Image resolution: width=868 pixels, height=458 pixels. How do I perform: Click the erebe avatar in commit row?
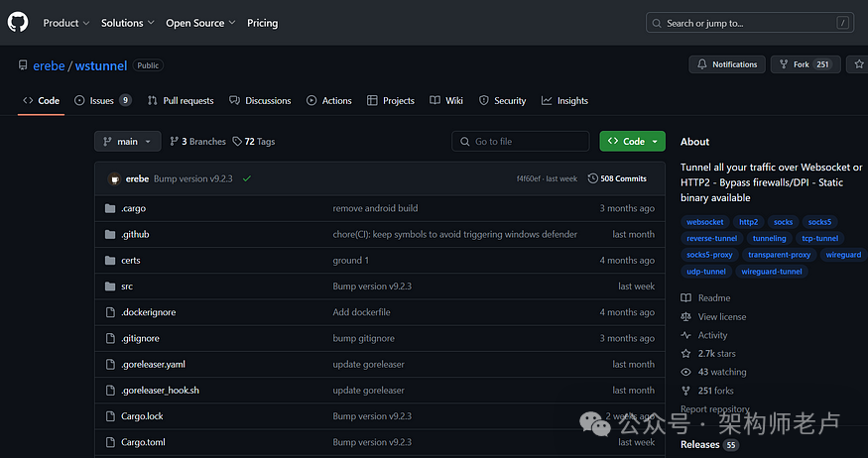(x=115, y=178)
